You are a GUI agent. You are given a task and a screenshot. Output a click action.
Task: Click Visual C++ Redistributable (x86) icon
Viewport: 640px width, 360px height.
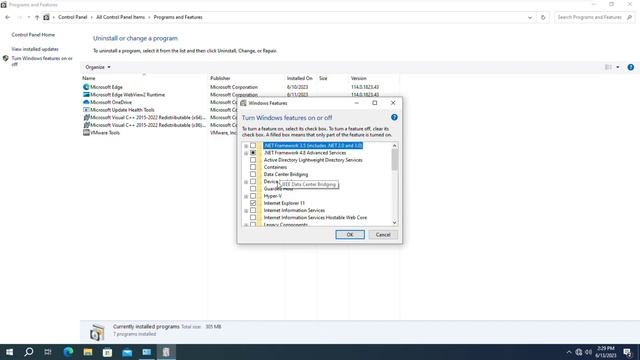[x=86, y=125]
